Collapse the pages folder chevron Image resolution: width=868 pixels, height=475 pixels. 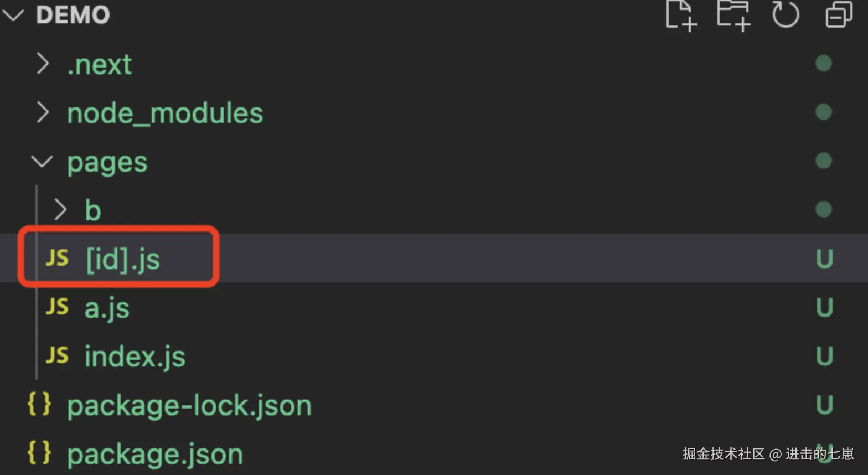pyautogui.click(x=42, y=162)
